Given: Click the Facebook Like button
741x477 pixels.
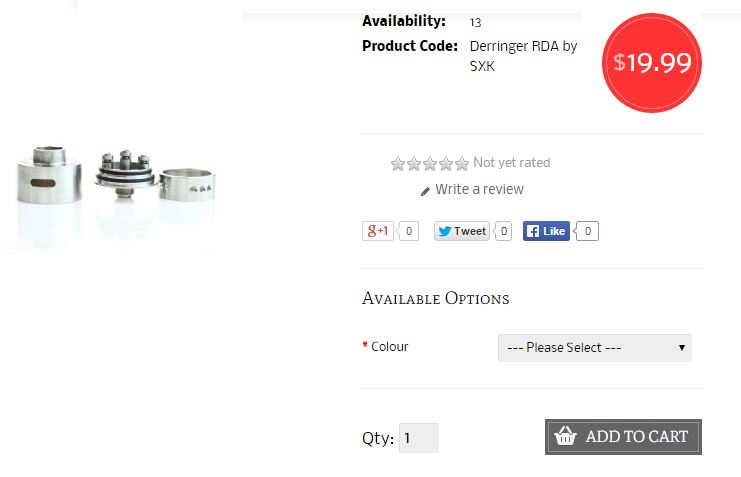Looking at the screenshot, I should [x=546, y=231].
